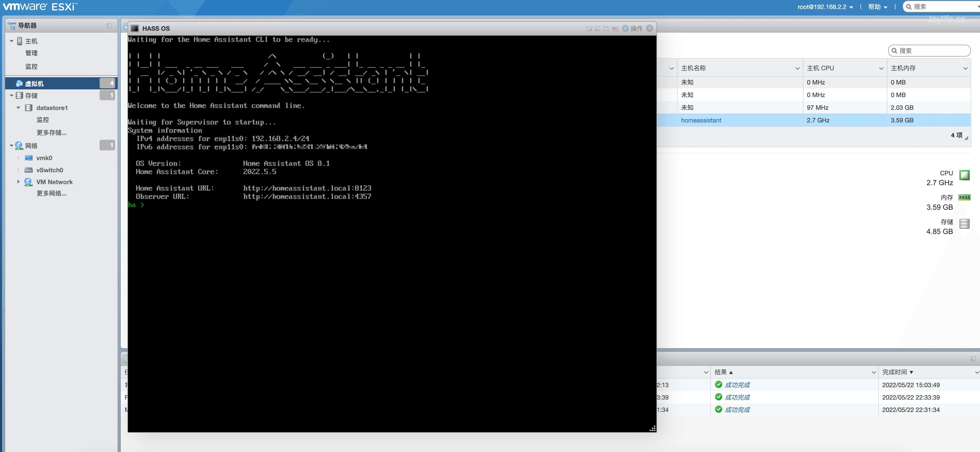This screenshot has height=452, width=980.
Task: Click the green memory module icon
Action: point(964,197)
